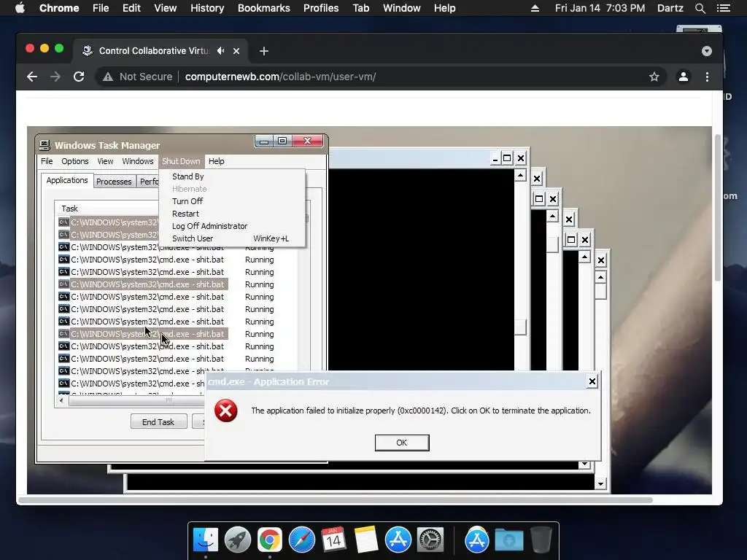Open Task Manager Help menu
Viewport: 747px width, 560px height.
[216, 161]
